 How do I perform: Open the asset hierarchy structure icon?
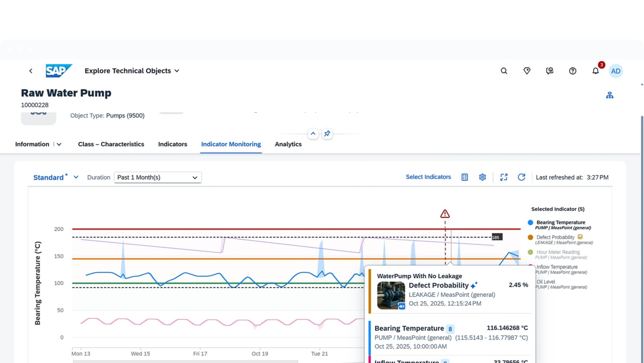pos(609,95)
